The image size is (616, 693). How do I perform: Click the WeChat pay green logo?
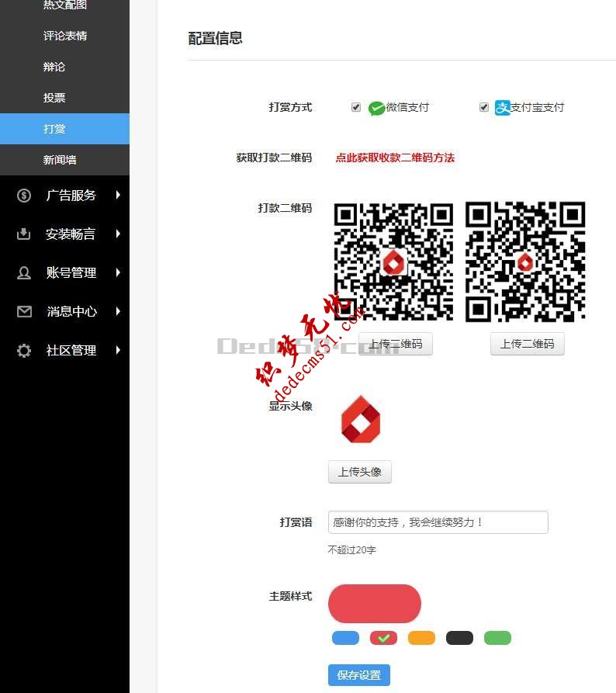point(376,108)
